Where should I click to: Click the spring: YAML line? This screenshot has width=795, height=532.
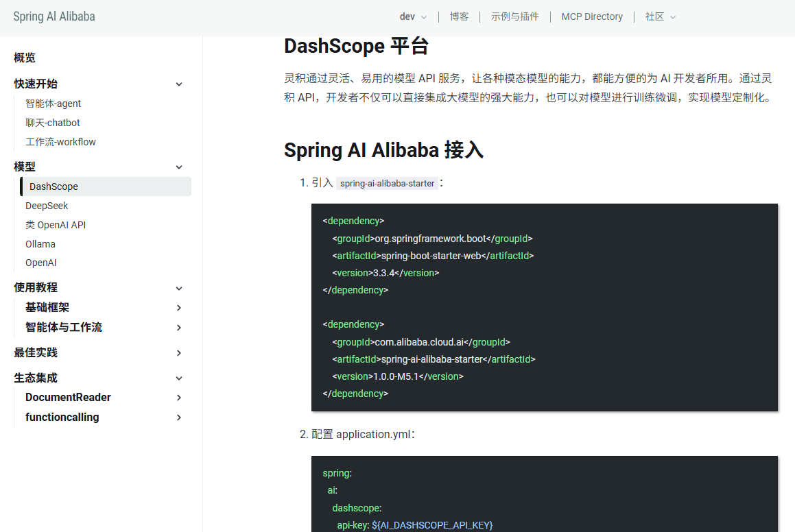pos(337,473)
